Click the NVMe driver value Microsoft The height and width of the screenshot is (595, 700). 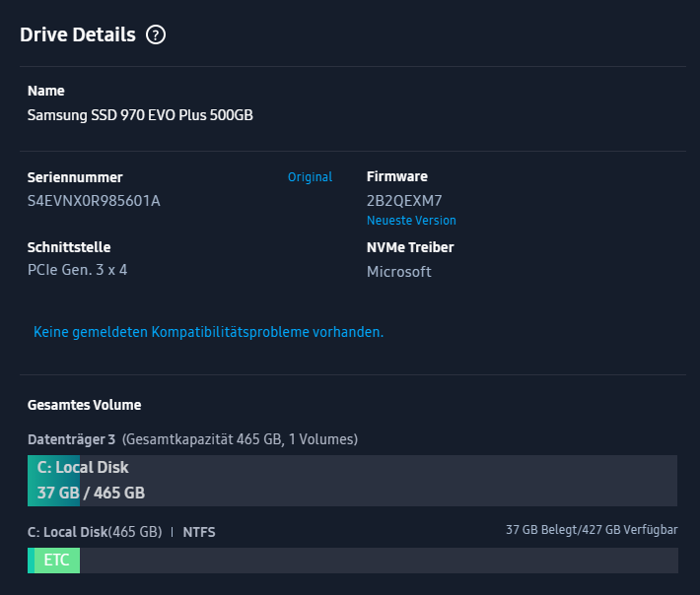coord(398,272)
